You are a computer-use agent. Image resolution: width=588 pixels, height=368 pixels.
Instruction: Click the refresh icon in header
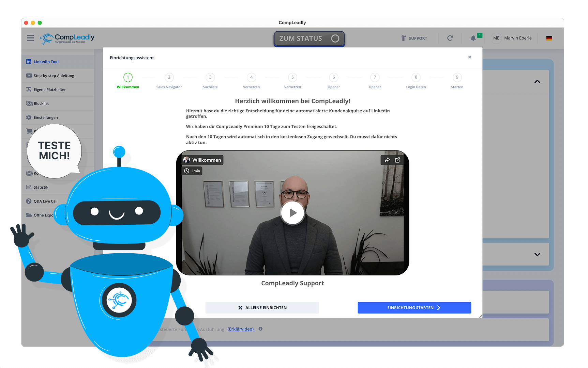point(450,38)
